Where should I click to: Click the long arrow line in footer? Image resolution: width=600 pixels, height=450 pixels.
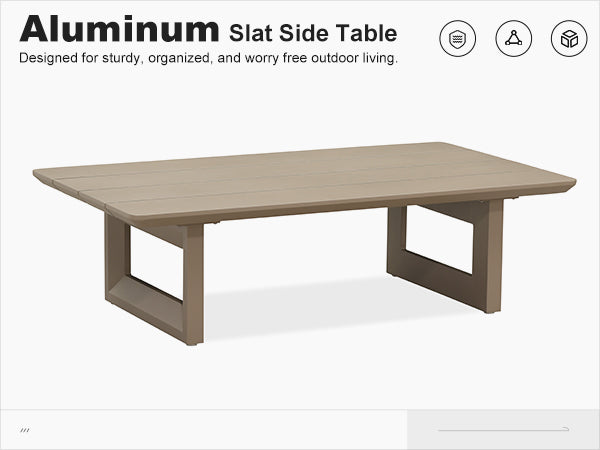tap(503, 429)
